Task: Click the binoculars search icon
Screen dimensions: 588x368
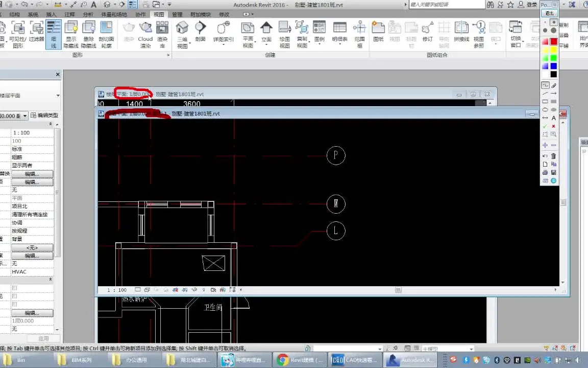Action: point(490,5)
